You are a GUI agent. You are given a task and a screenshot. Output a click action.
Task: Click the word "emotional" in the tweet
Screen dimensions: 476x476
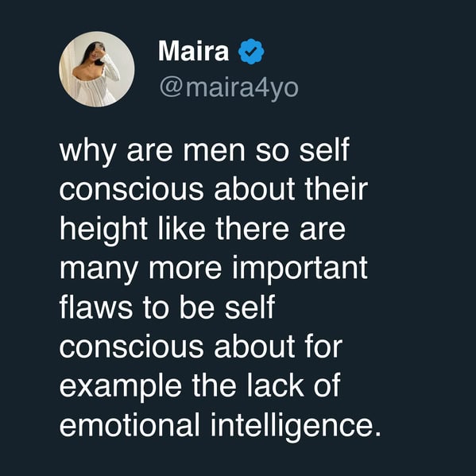point(130,424)
